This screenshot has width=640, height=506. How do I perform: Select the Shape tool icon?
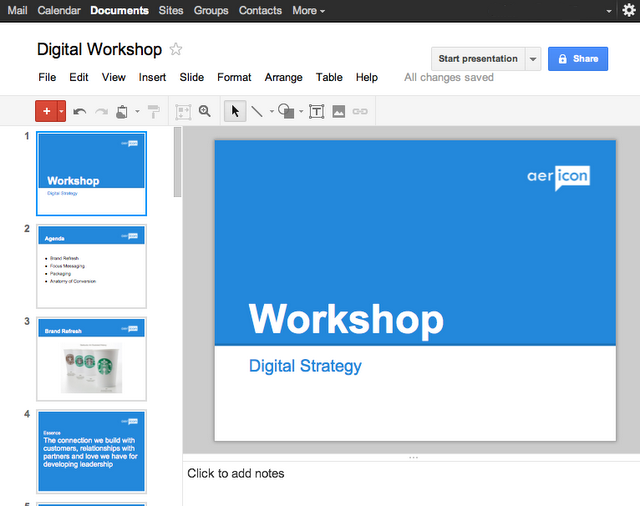point(286,111)
